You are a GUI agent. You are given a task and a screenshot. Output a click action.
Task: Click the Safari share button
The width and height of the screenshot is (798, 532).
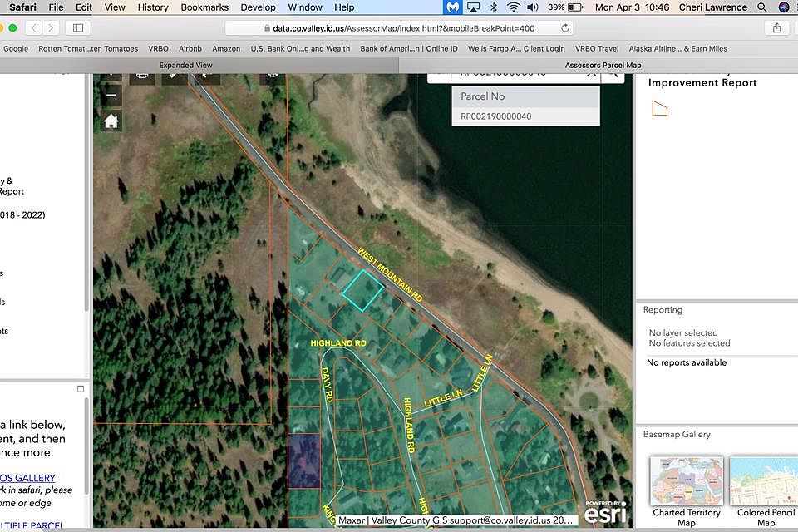tap(777, 27)
